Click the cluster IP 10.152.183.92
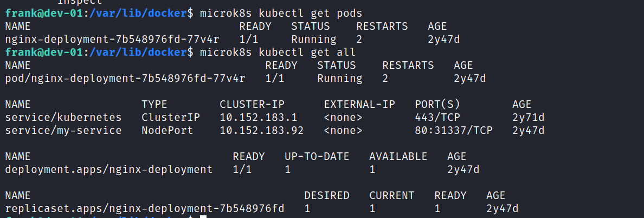This screenshot has height=218, width=644. [262, 131]
